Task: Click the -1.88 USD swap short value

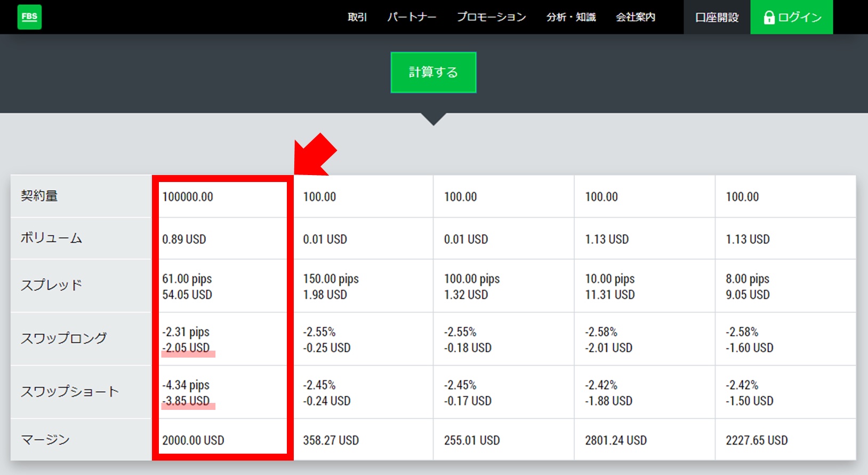Action: coord(608,401)
